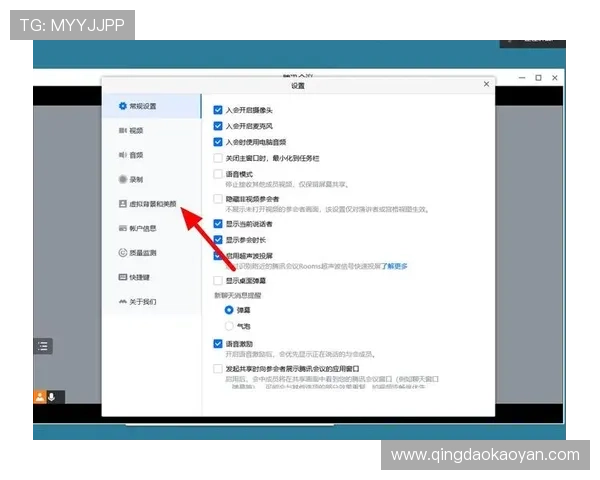This screenshot has width=600, height=480.
Task: Open 帐户信息 account info tab
Action: pos(152,228)
